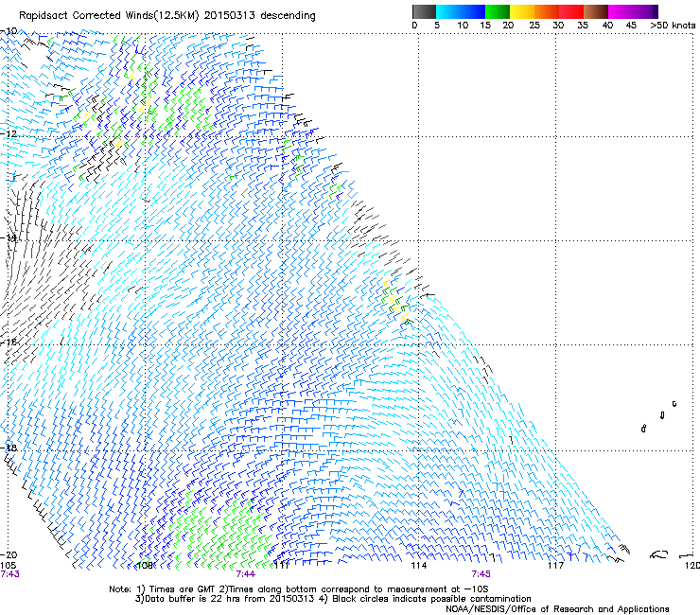Click the latitude label -10

[x=9, y=31]
